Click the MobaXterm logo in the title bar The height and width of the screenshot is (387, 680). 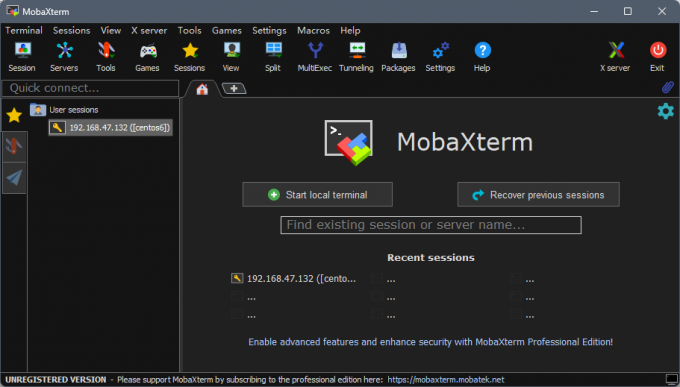pos(13,11)
